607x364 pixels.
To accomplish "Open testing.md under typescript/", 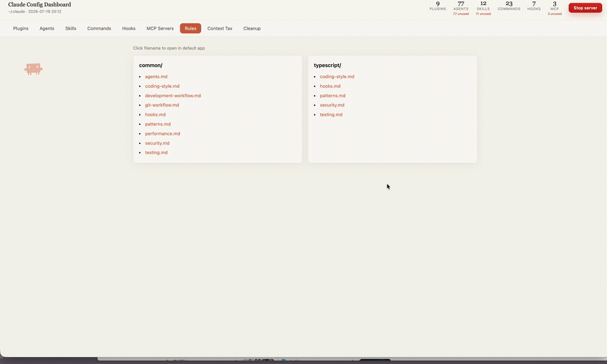I will 331,114.
